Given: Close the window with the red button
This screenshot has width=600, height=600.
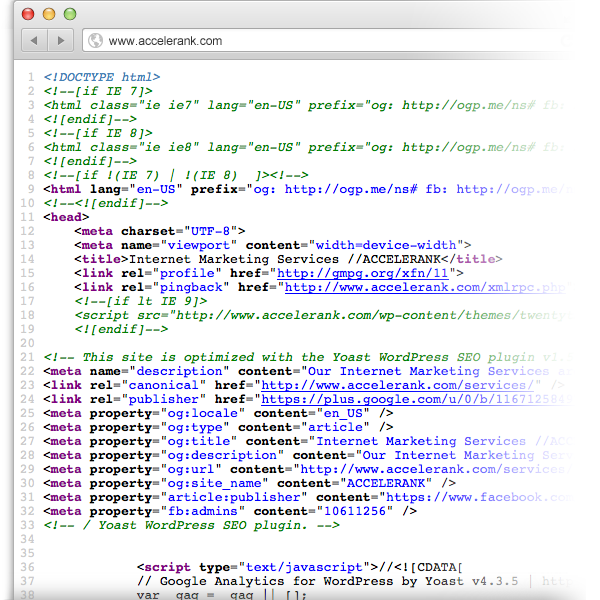Looking at the screenshot, I should tap(28, 14).
